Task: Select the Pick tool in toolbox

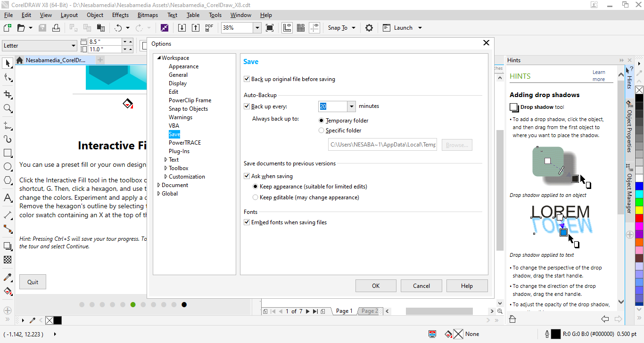Action: [8, 63]
